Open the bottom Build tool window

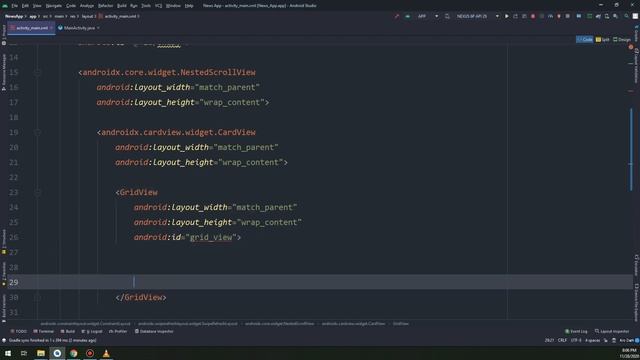coord(68,331)
